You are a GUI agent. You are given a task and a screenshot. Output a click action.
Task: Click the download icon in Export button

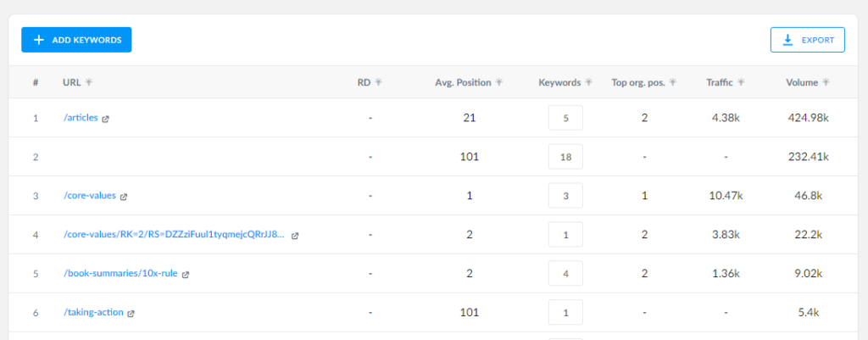787,40
